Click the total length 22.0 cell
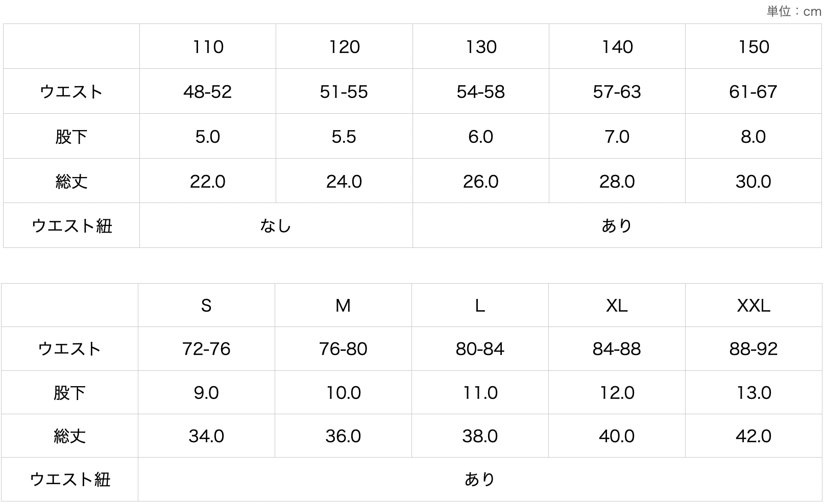The image size is (825, 504). tap(208, 182)
